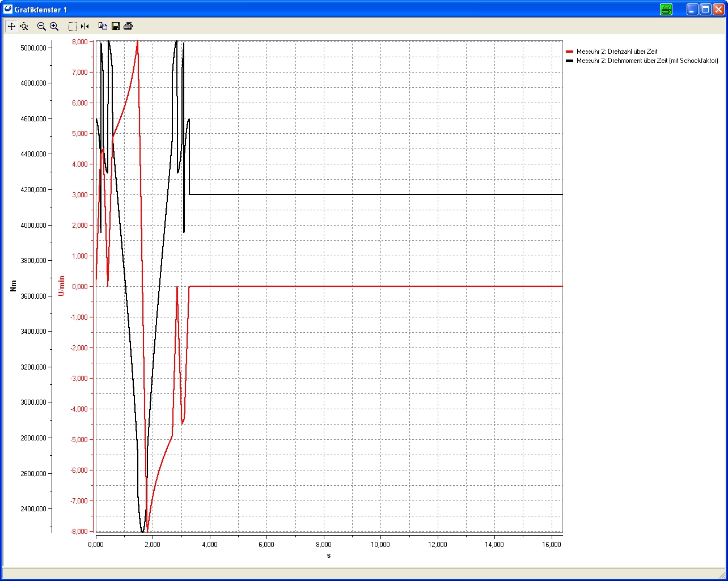Screen dimensions: 728x581
Task: Zoom out using the minus magnifier
Action: pyautogui.click(x=41, y=26)
